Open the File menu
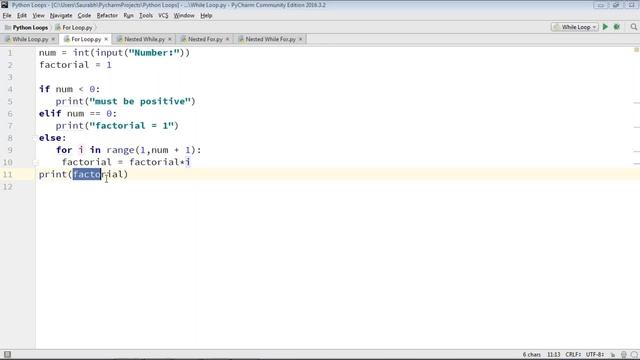 7,16
